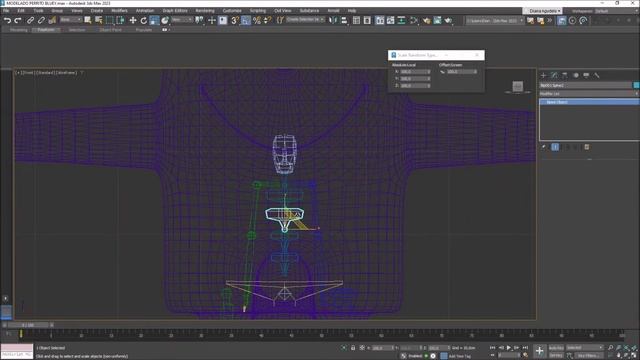The height and width of the screenshot is (360, 640).
Task: Click the Offset Screen percent field
Action: pyautogui.click(x=462, y=72)
